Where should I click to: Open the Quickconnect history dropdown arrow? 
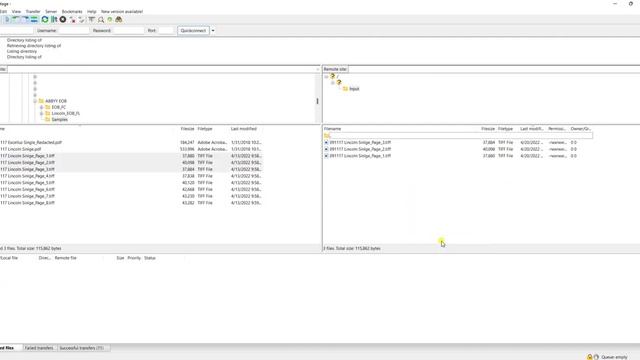click(x=213, y=31)
